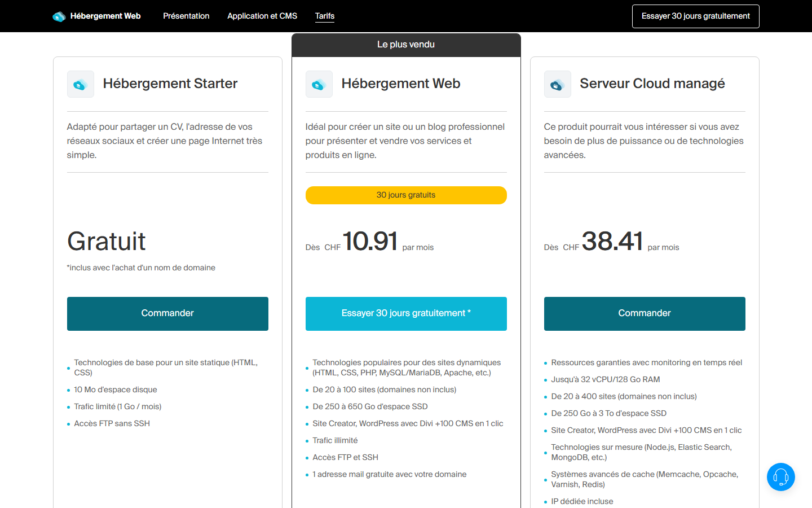812x508 pixels.
Task: Open the Présentation menu item
Action: (x=186, y=16)
